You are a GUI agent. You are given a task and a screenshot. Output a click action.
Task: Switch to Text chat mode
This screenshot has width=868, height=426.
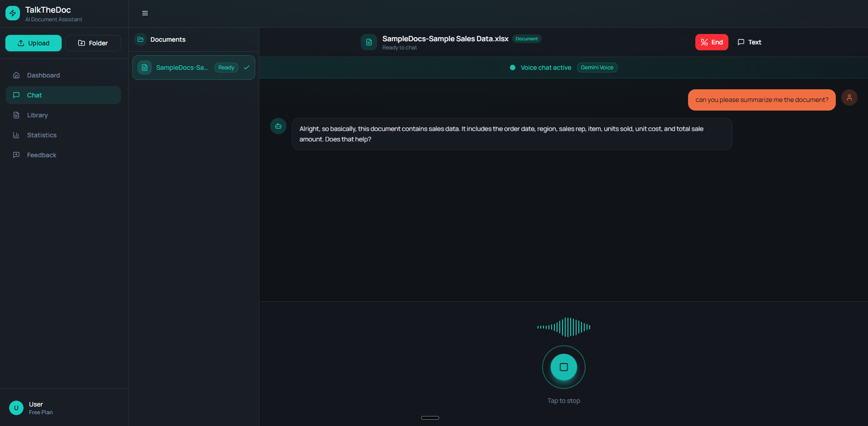click(x=749, y=42)
